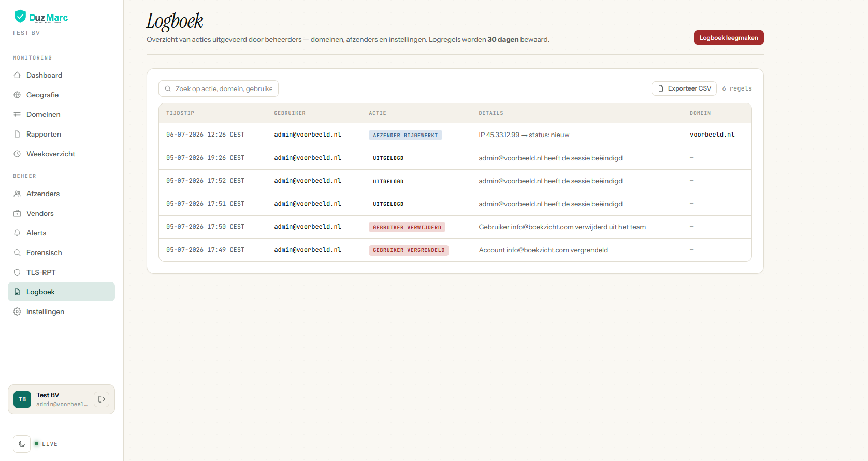
Task: Click the Domeinen list icon
Action: click(17, 114)
